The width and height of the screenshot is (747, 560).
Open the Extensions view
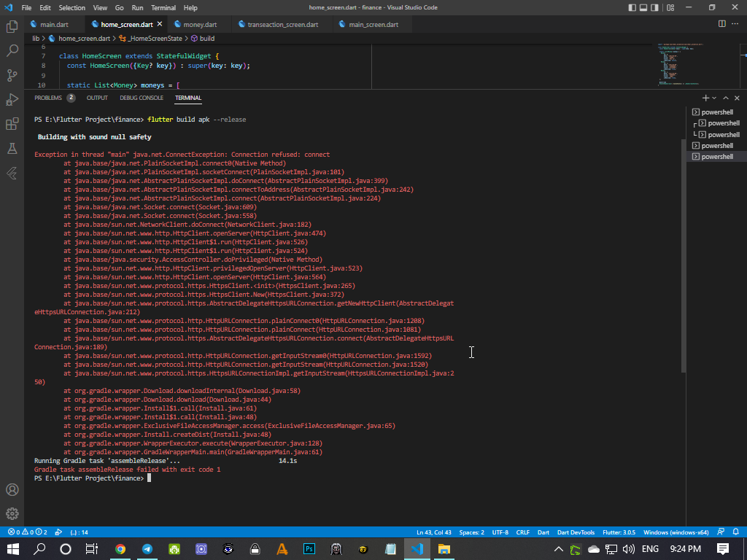coord(12,124)
